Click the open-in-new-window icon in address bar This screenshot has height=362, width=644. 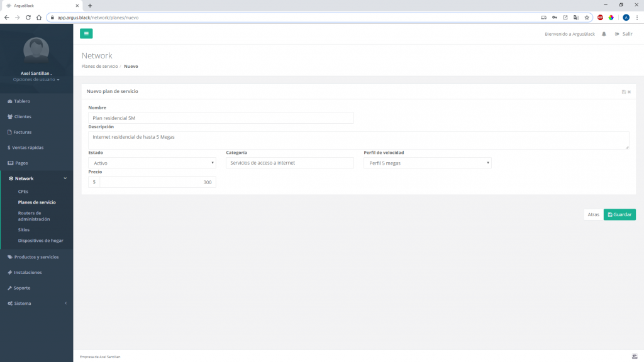click(565, 18)
